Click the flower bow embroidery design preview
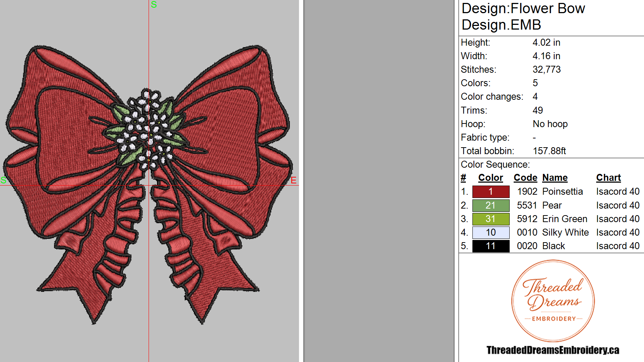This screenshot has height=362, width=644. (x=148, y=184)
